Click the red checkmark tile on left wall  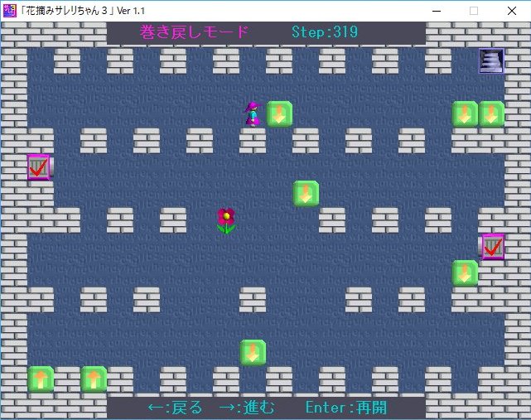click(x=38, y=167)
